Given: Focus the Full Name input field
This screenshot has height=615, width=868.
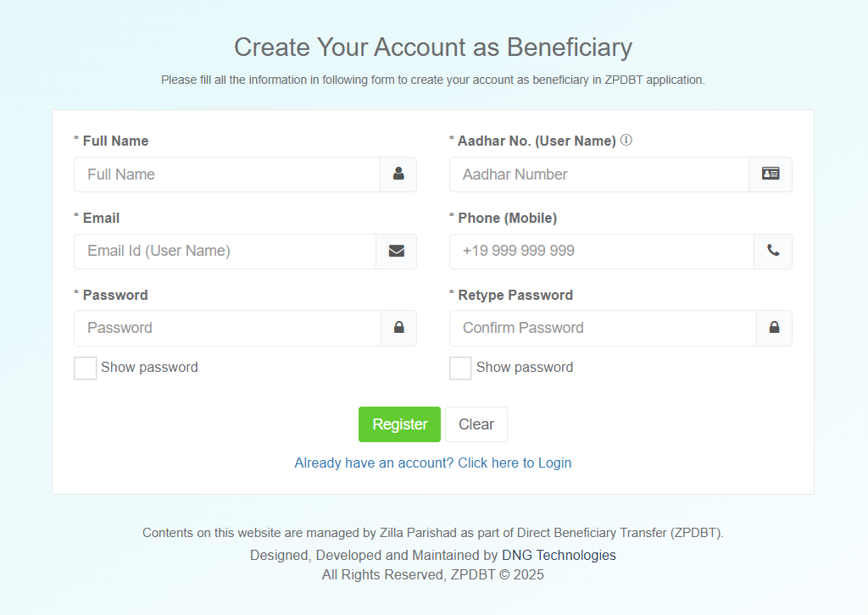Looking at the screenshot, I should click(x=227, y=175).
